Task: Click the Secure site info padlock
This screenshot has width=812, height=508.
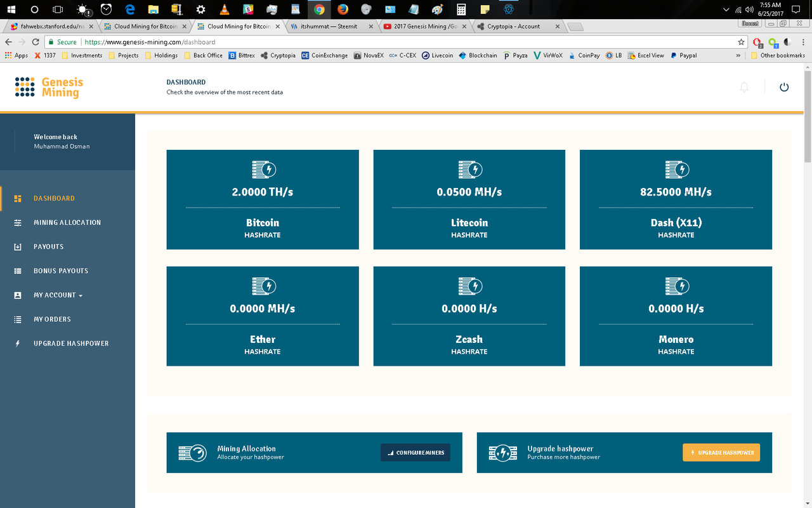Action: click(x=51, y=42)
